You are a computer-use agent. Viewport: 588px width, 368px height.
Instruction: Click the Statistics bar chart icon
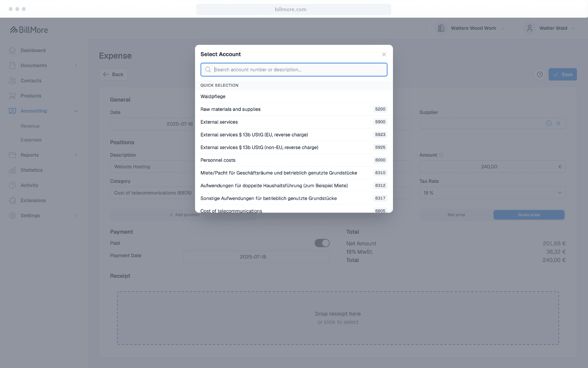click(12, 170)
